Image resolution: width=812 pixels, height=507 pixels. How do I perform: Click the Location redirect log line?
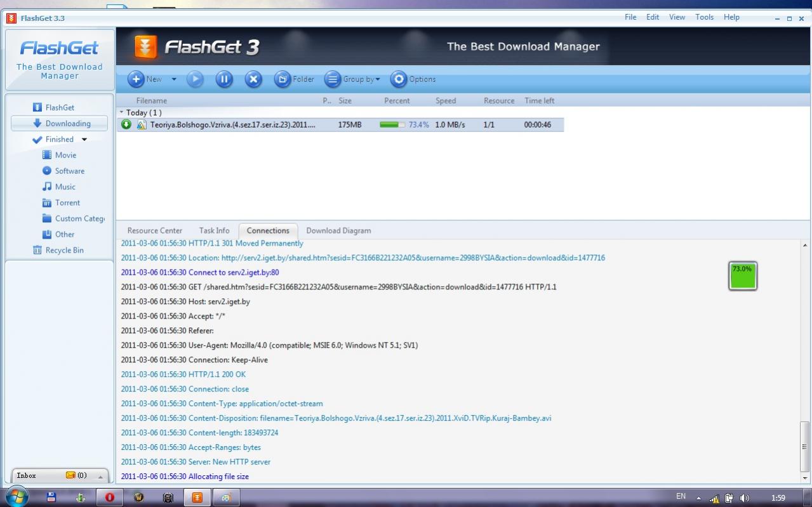363,258
